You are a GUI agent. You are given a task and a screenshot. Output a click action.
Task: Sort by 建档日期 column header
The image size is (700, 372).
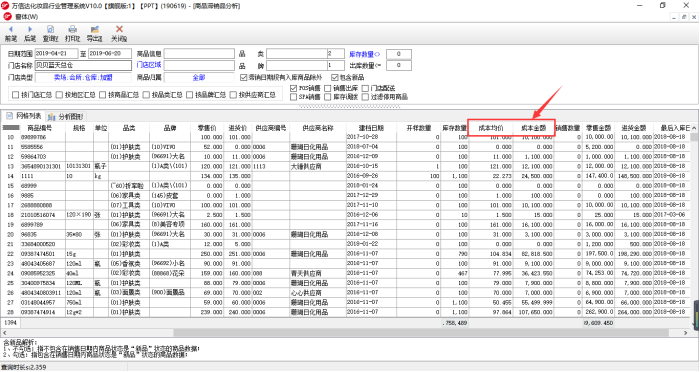pos(371,128)
